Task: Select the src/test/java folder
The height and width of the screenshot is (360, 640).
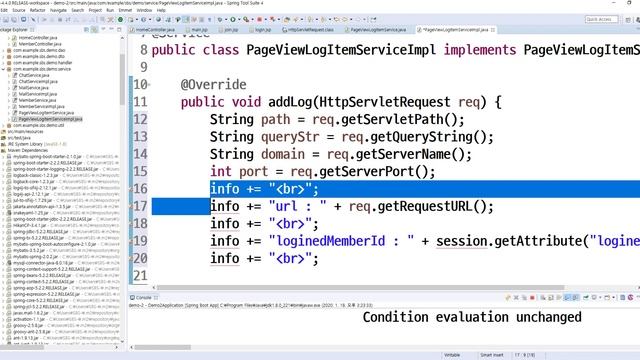Action: click(x=19, y=138)
